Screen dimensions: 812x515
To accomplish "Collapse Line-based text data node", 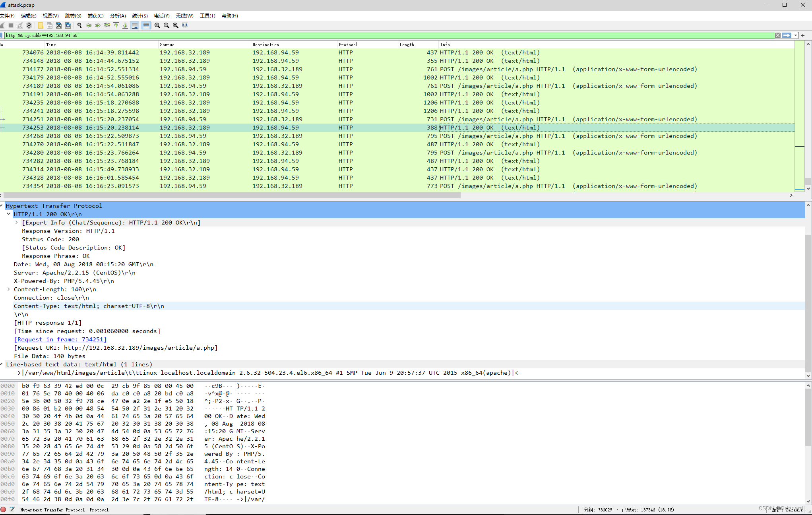I will pyautogui.click(x=2, y=364).
